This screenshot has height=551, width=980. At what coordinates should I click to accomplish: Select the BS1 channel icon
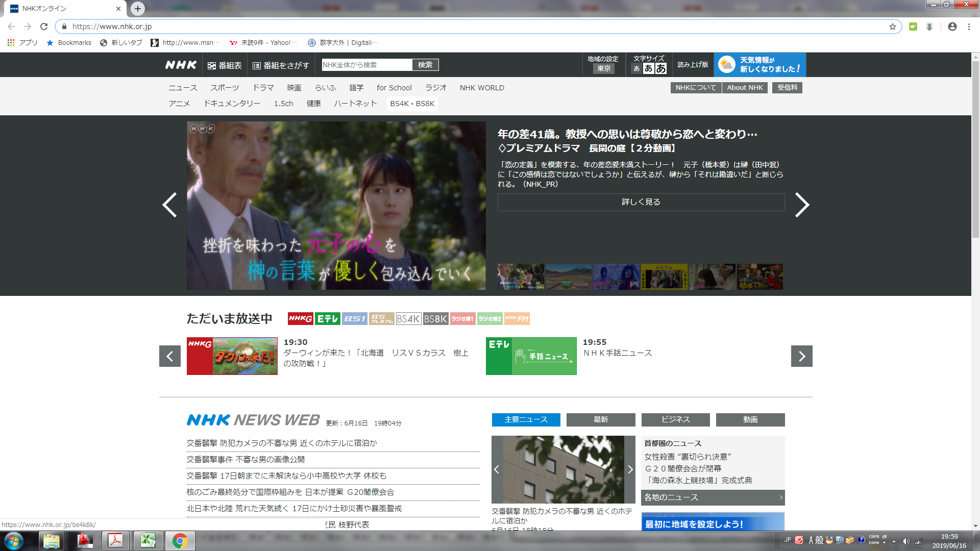point(355,319)
